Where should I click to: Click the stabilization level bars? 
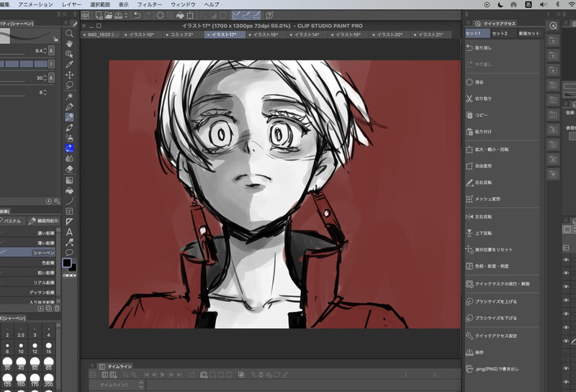click(24, 64)
